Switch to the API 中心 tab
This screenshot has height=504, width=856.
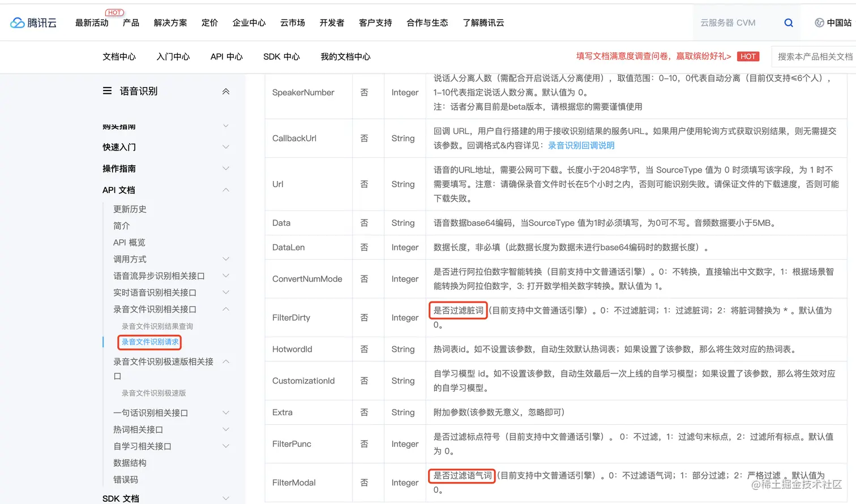(x=226, y=57)
